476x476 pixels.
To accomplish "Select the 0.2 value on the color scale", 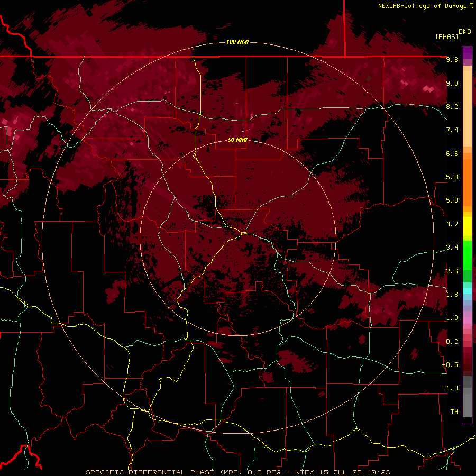I will pyautogui.click(x=452, y=341).
